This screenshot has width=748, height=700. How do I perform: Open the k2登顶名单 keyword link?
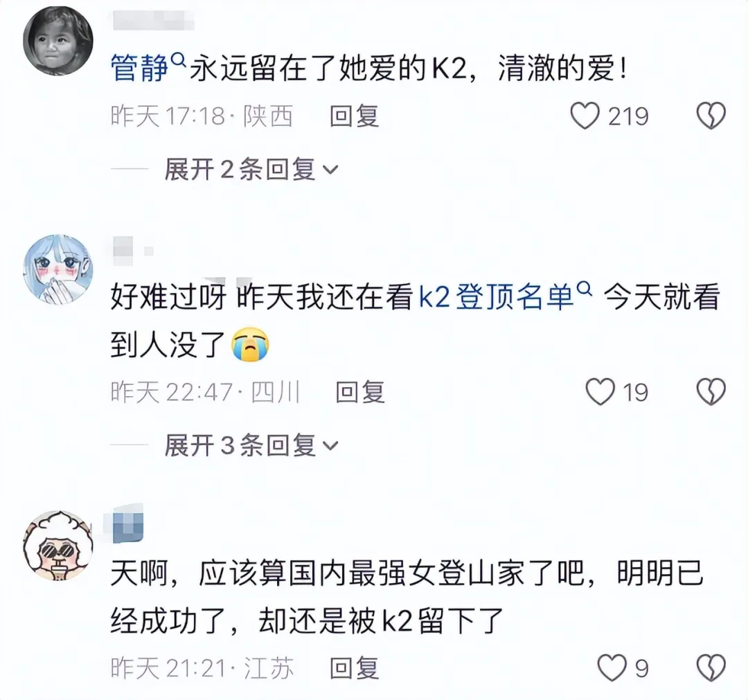496,297
